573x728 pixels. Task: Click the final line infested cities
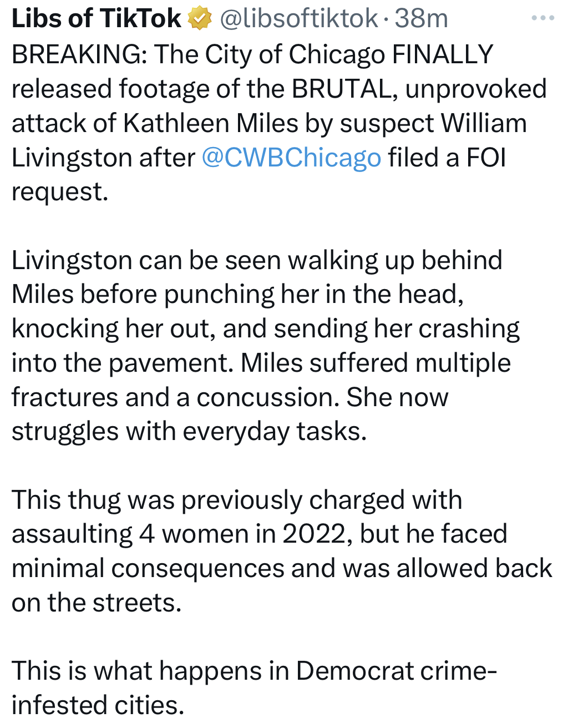pyautogui.click(x=98, y=706)
